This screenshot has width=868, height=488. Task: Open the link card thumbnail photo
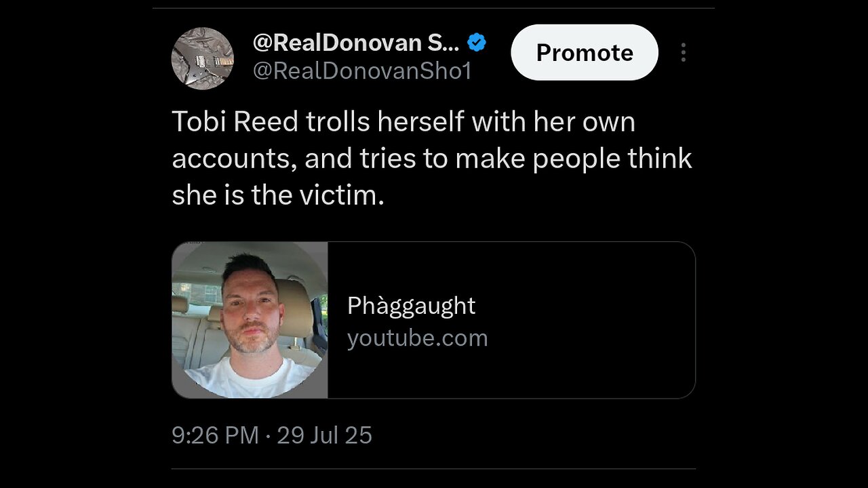click(x=250, y=320)
